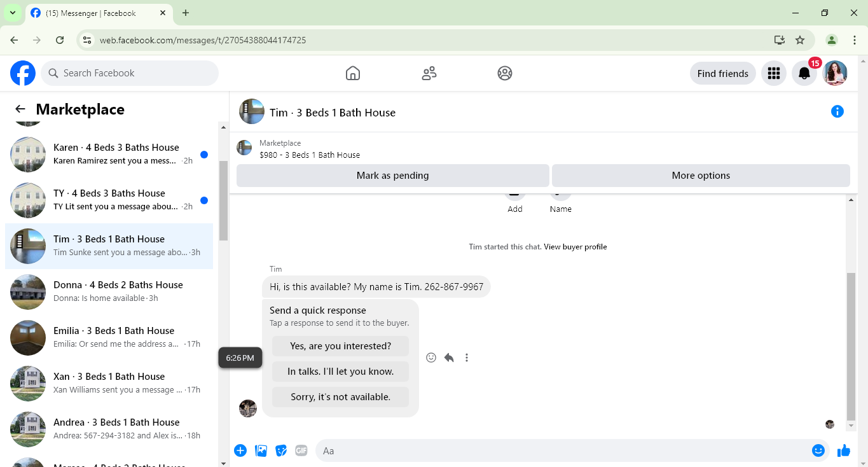Open the tab search dropdown arrow

pyautogui.click(x=12, y=13)
